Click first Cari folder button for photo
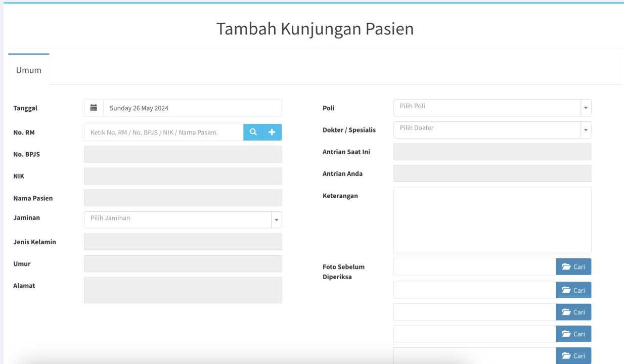The height and width of the screenshot is (364, 624). point(573,267)
